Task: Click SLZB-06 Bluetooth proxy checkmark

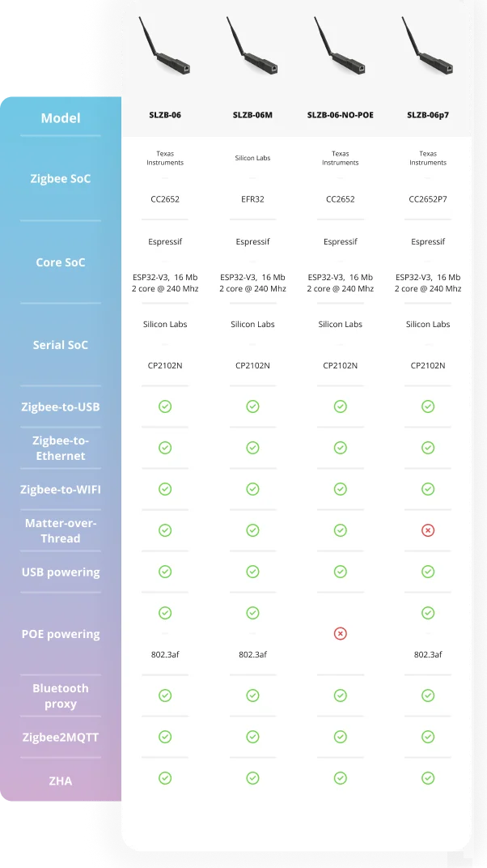Action: pyautogui.click(x=165, y=696)
